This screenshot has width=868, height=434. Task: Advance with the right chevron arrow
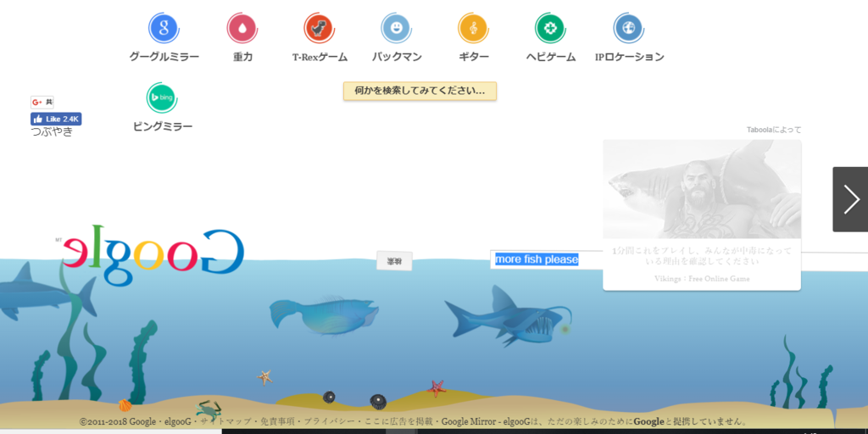(850, 199)
